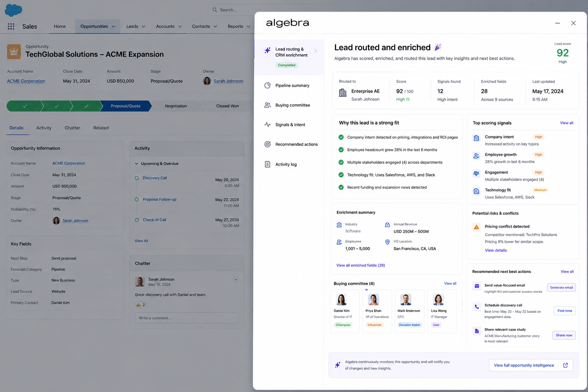Screen dimensions: 588x392
Task: Click the first completed stage checkmark
Action: coord(25,106)
